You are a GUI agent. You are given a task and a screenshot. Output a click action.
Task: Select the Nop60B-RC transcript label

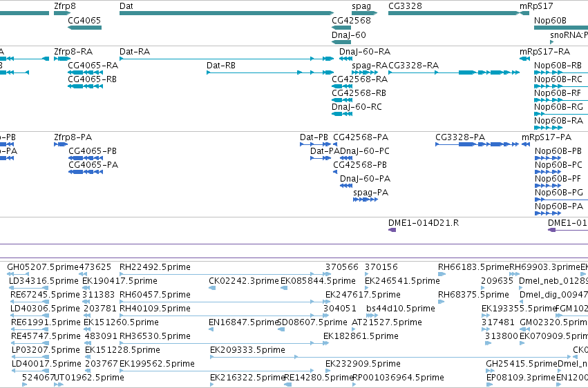[x=558, y=79]
